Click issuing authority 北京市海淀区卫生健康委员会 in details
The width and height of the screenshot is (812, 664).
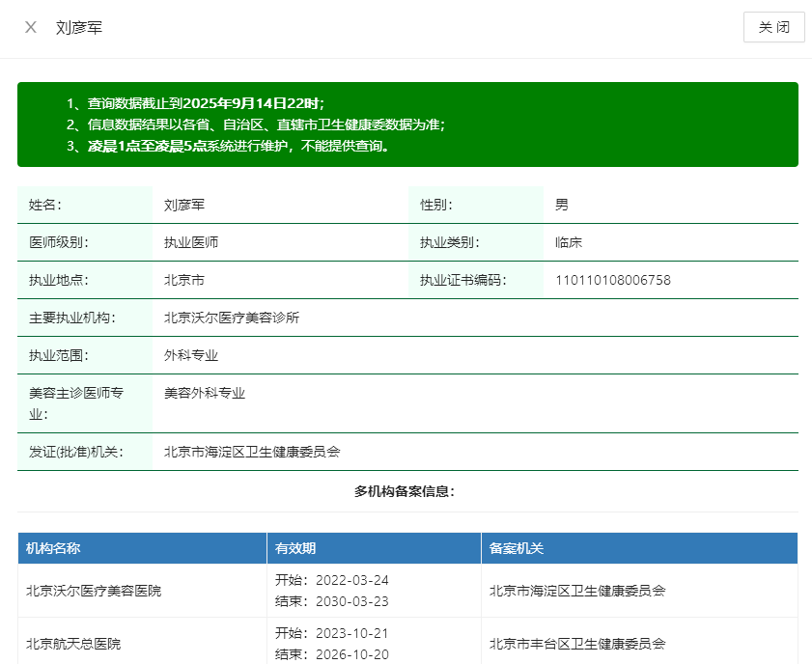(x=252, y=451)
